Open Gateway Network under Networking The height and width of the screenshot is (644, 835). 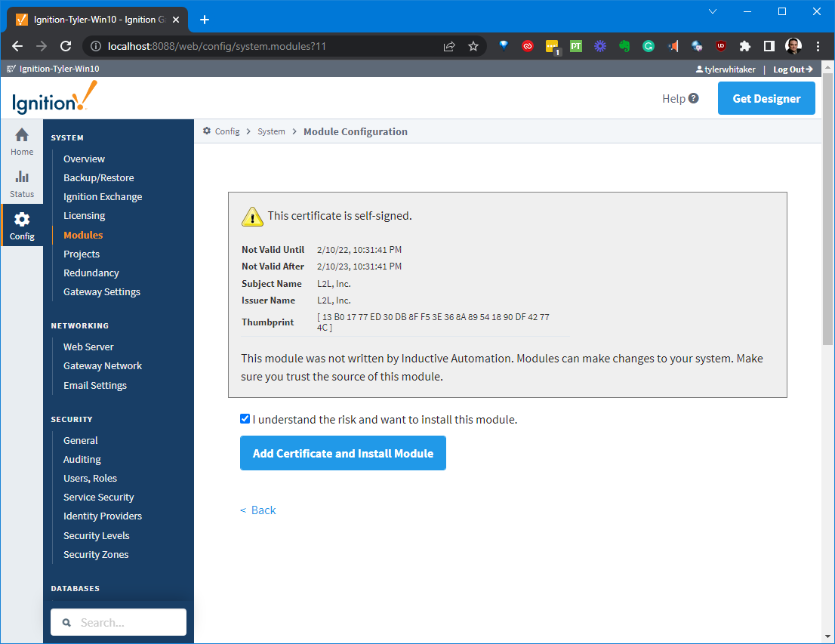pyautogui.click(x=103, y=366)
